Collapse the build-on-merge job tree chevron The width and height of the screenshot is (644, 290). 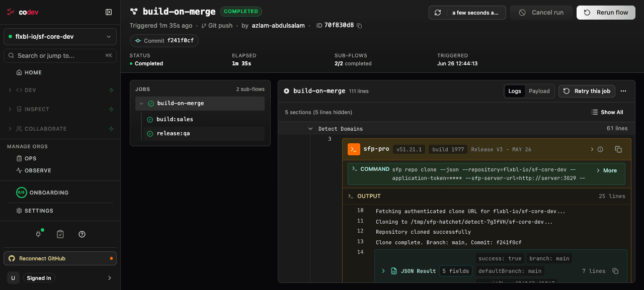(x=142, y=104)
